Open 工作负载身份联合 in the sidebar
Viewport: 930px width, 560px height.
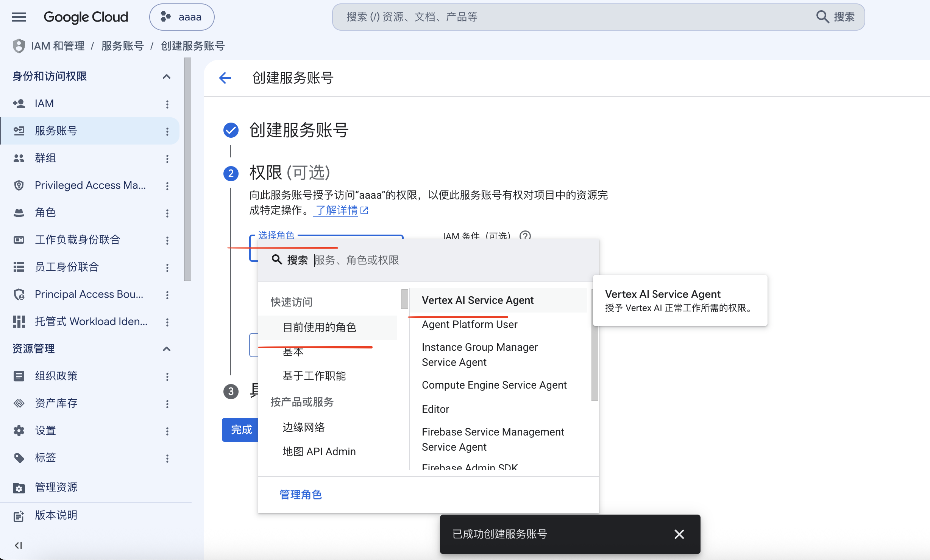point(90,240)
